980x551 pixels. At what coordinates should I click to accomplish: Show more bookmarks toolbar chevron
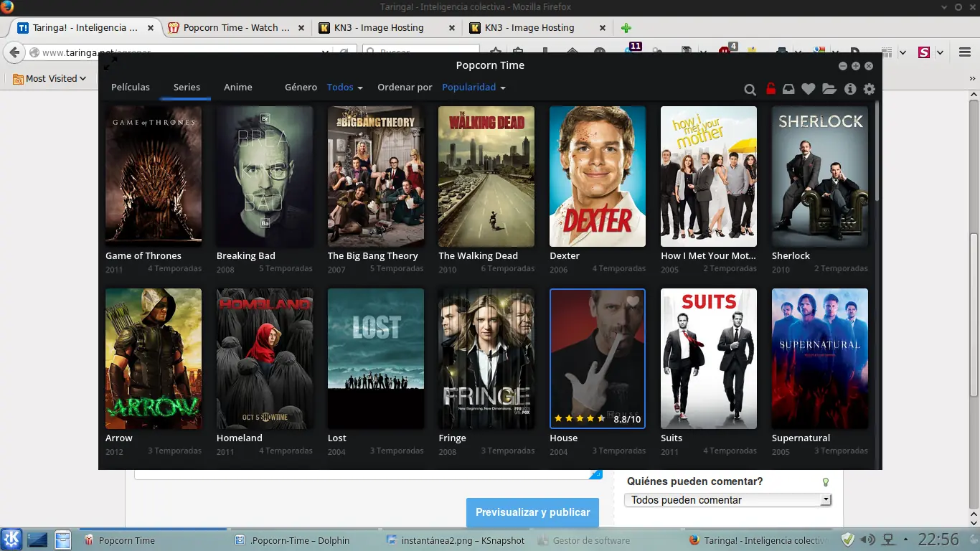click(974, 79)
